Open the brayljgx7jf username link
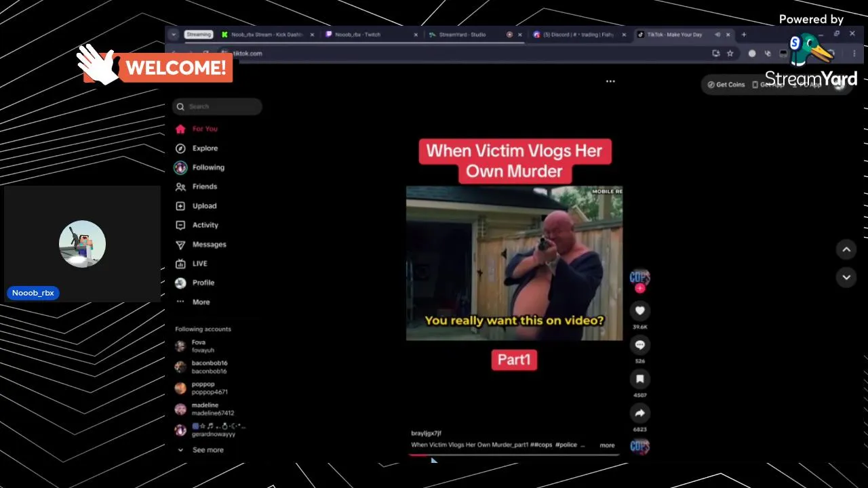The height and width of the screenshot is (488, 868). (x=426, y=433)
